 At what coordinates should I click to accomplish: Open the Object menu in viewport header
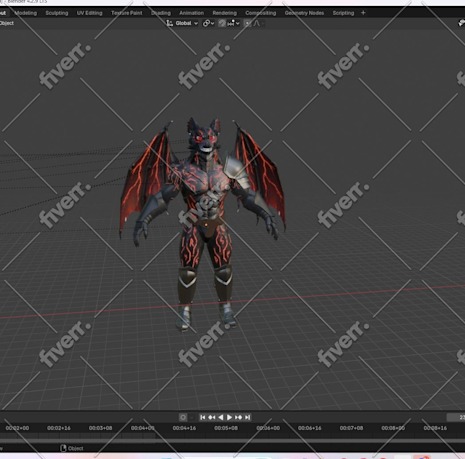tap(6, 23)
